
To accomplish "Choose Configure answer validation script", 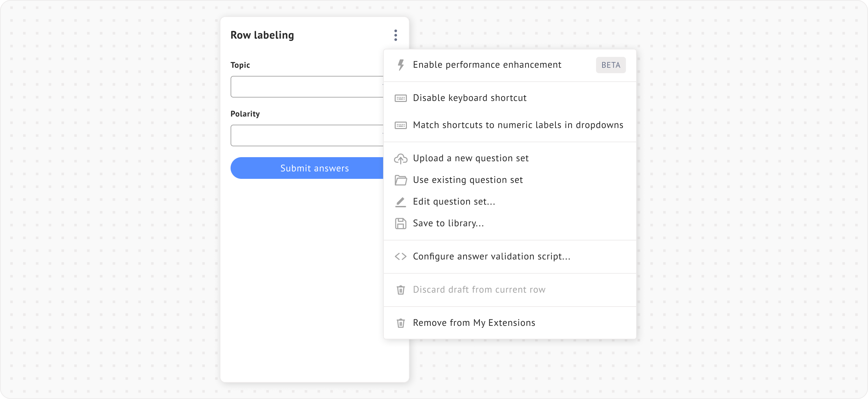I will [491, 257].
